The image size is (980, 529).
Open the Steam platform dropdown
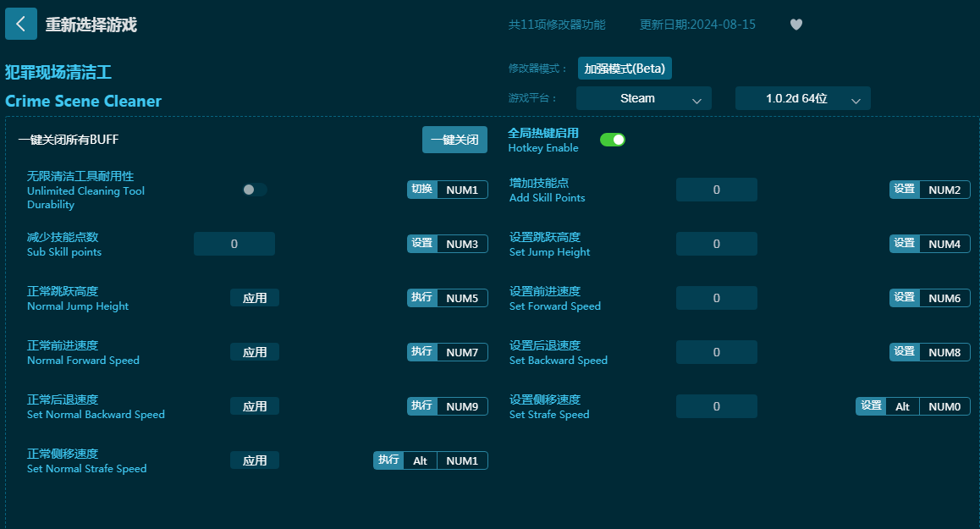643,98
